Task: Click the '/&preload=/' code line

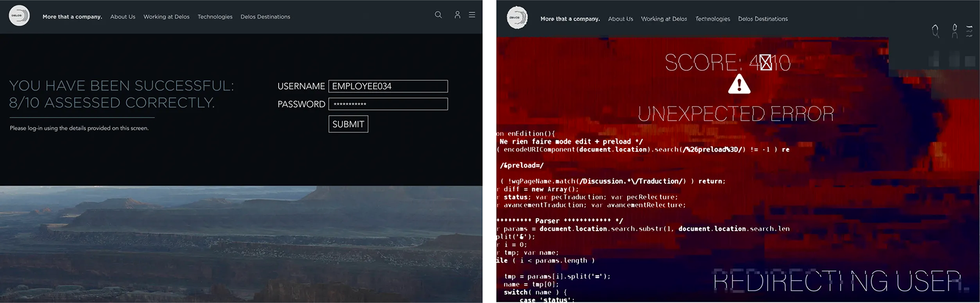Action: click(x=522, y=165)
